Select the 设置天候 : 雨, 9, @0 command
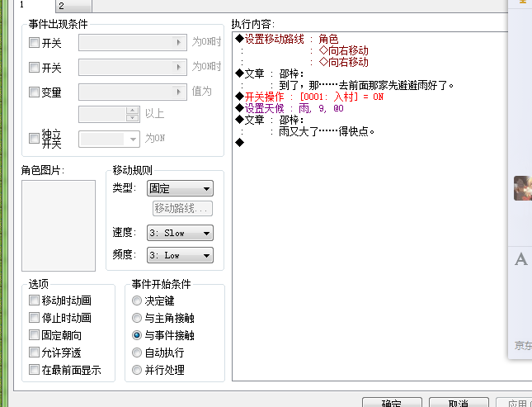 [x=290, y=108]
